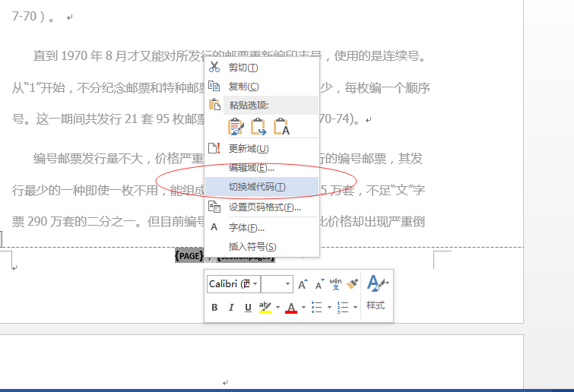Paste keeping source formatting icon

click(236, 127)
